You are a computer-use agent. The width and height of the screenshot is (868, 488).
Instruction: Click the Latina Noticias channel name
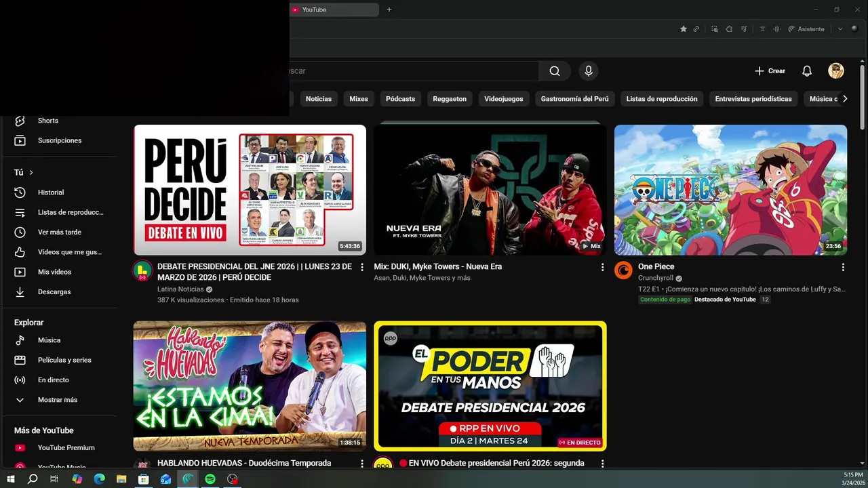tap(180, 289)
